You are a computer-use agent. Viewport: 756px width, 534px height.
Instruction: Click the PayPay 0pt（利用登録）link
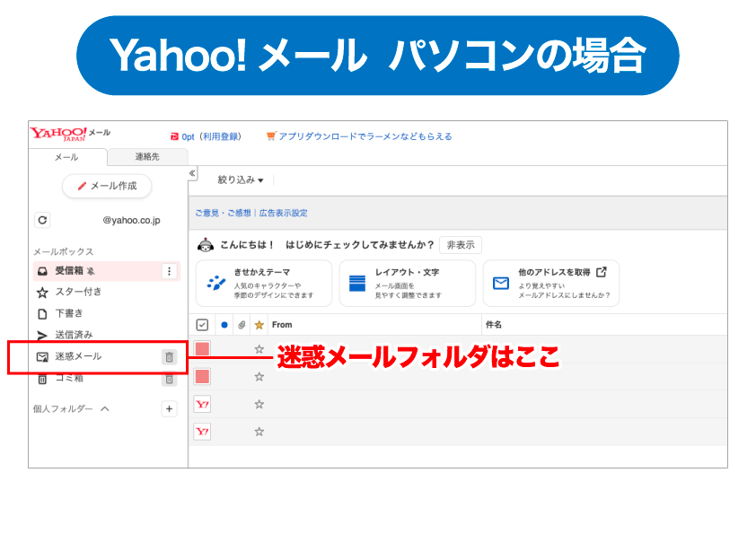pos(206,137)
